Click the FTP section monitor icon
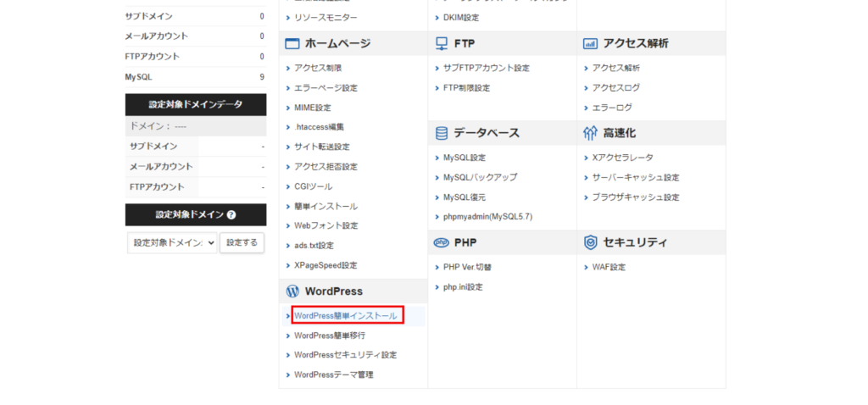The height and width of the screenshot is (405, 868). [441, 44]
